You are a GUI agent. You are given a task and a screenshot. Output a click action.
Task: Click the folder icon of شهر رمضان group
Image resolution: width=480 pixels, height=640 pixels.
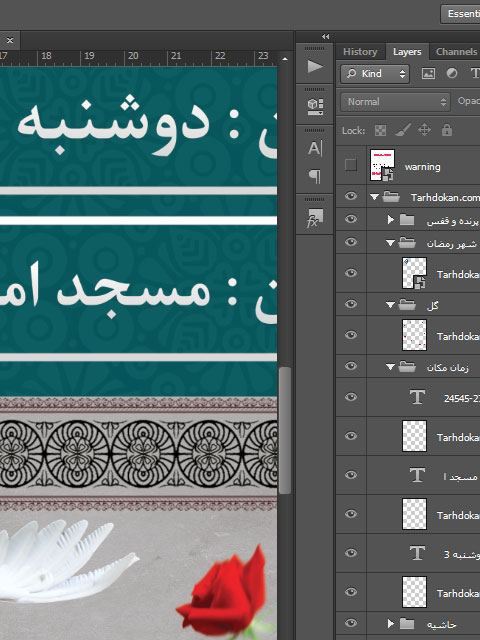coord(407,243)
